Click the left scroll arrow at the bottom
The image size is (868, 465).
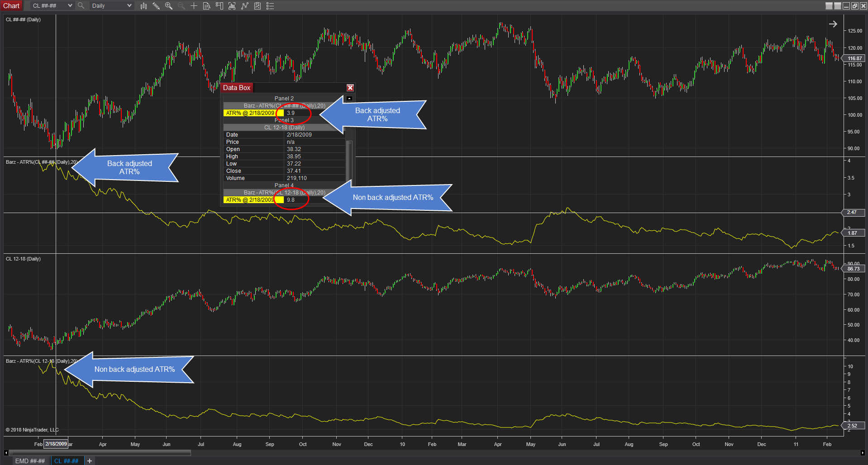(6, 452)
